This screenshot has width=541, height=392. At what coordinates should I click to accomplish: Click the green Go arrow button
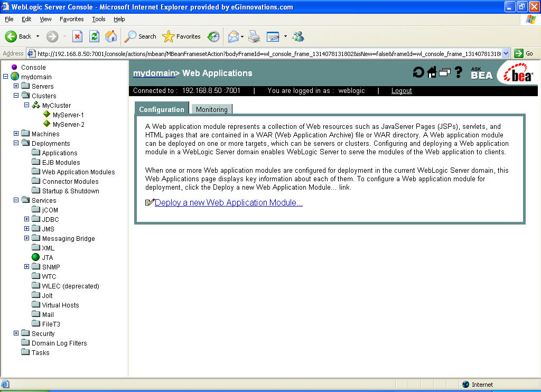point(519,53)
